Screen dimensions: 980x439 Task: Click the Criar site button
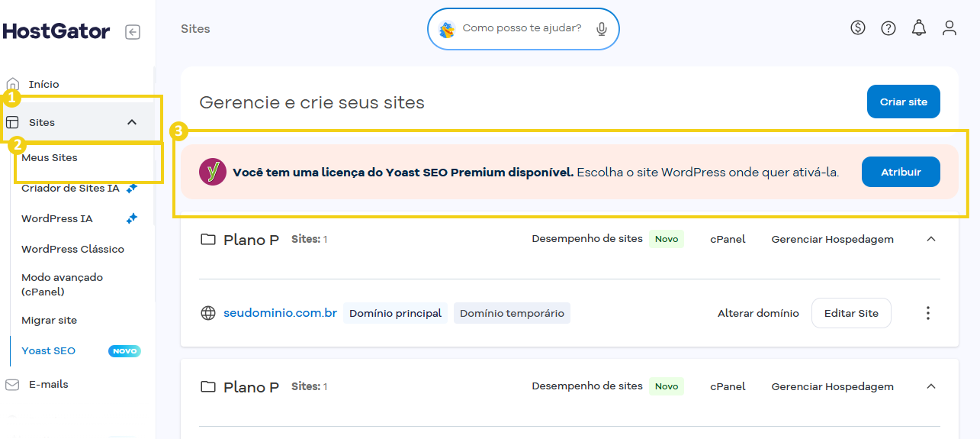click(904, 102)
